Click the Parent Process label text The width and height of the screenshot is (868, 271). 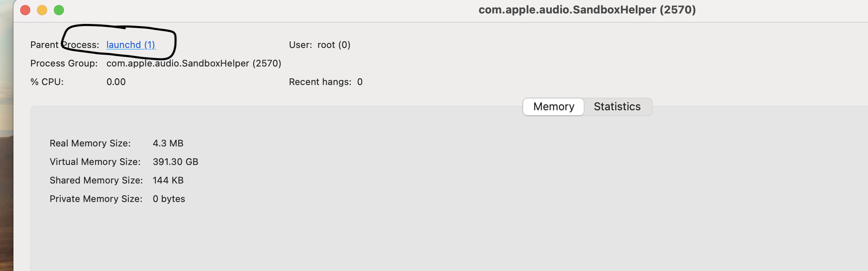(64, 45)
